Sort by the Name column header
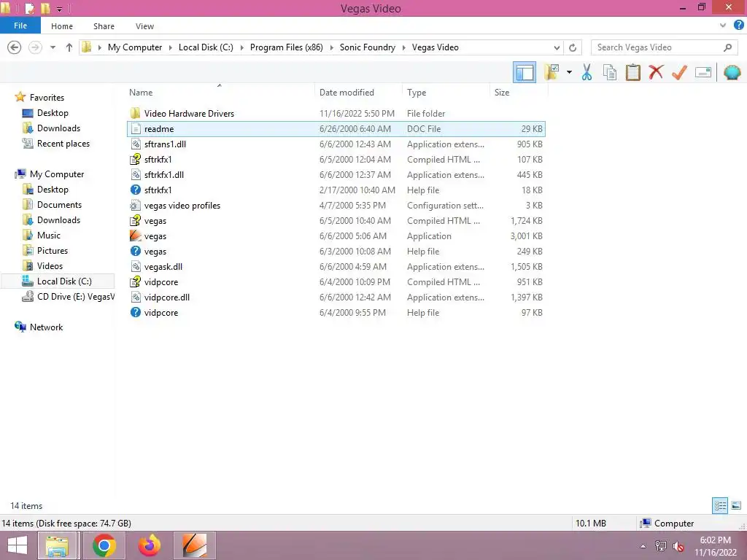747x560 pixels. 141,93
